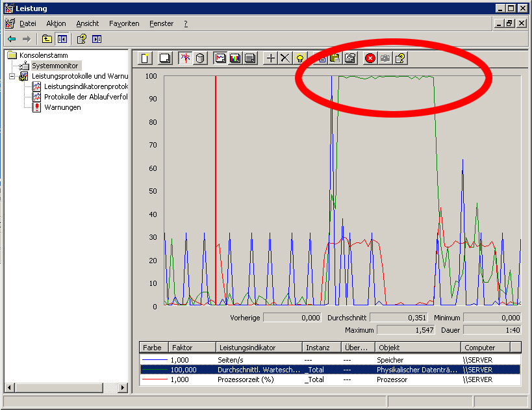Select Warnungen in the tree
This screenshot has width=532, height=410.
coord(62,107)
